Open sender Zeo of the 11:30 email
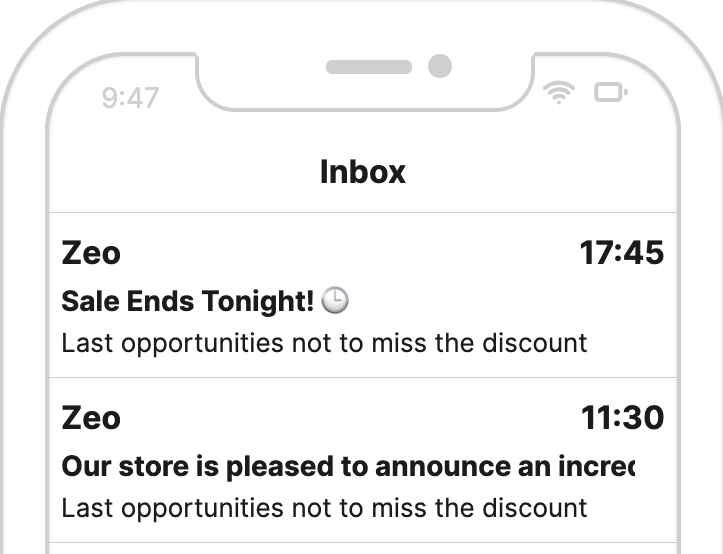Image resolution: width=723 pixels, height=554 pixels. click(91, 418)
